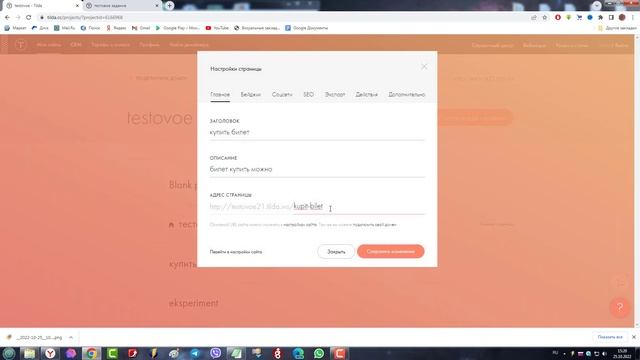Screen dimensions: 640x360
Task: Toggle the browser side panel icon
Action: pos(611,18)
